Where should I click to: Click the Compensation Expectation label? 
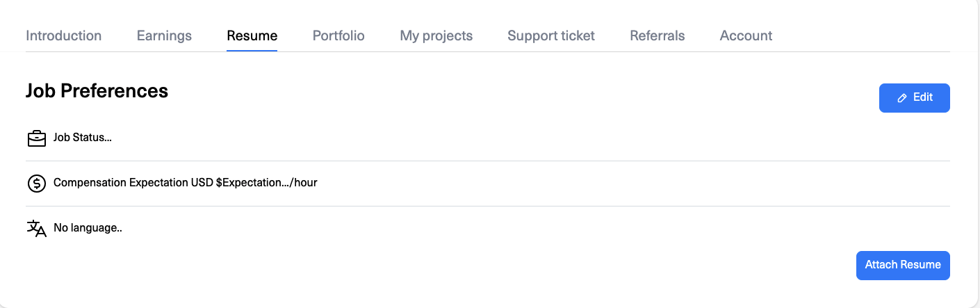tap(120, 183)
